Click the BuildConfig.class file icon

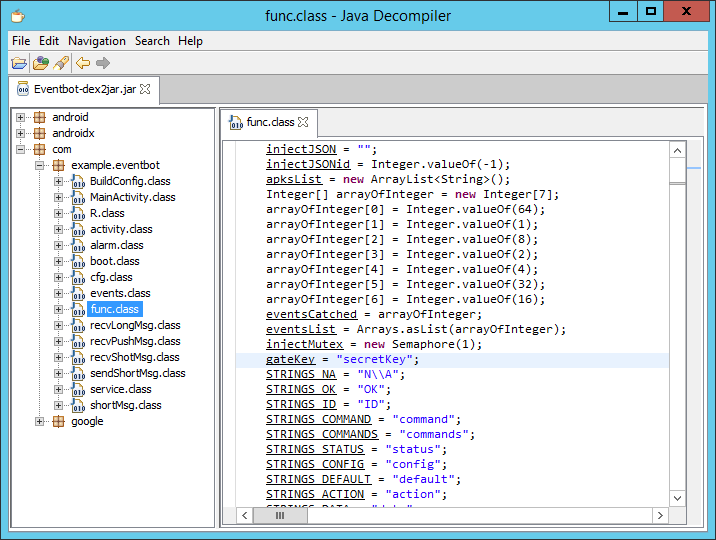click(78, 182)
